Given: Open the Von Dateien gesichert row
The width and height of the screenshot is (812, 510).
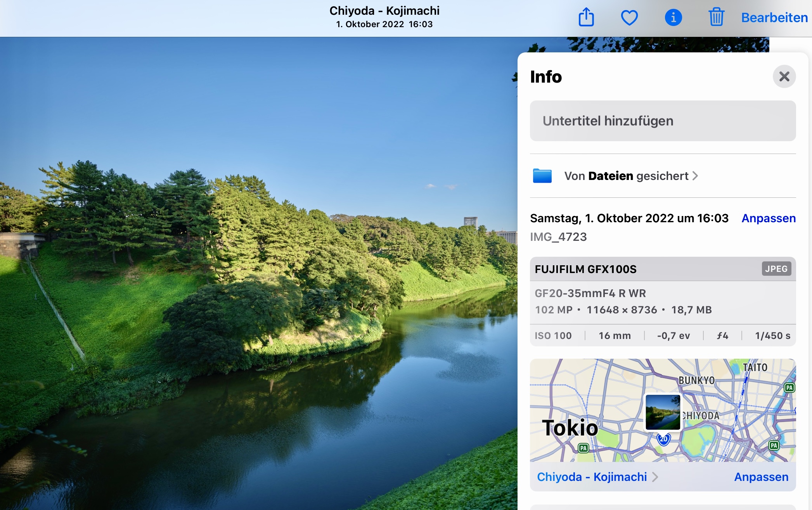Looking at the screenshot, I should pyautogui.click(x=631, y=176).
